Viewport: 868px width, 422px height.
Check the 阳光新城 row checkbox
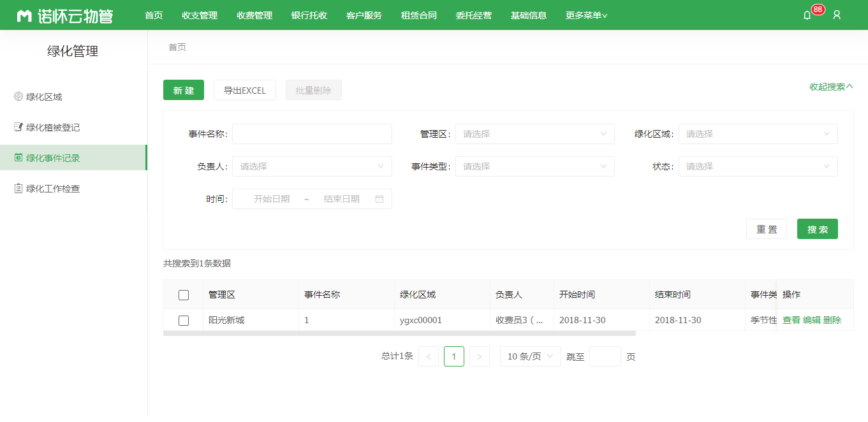(184, 321)
